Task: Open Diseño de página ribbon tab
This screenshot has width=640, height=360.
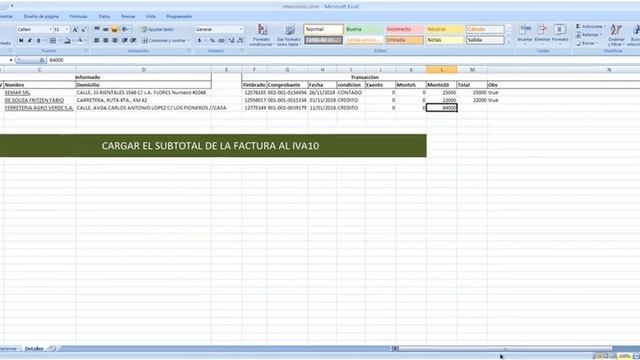Action: [x=41, y=16]
